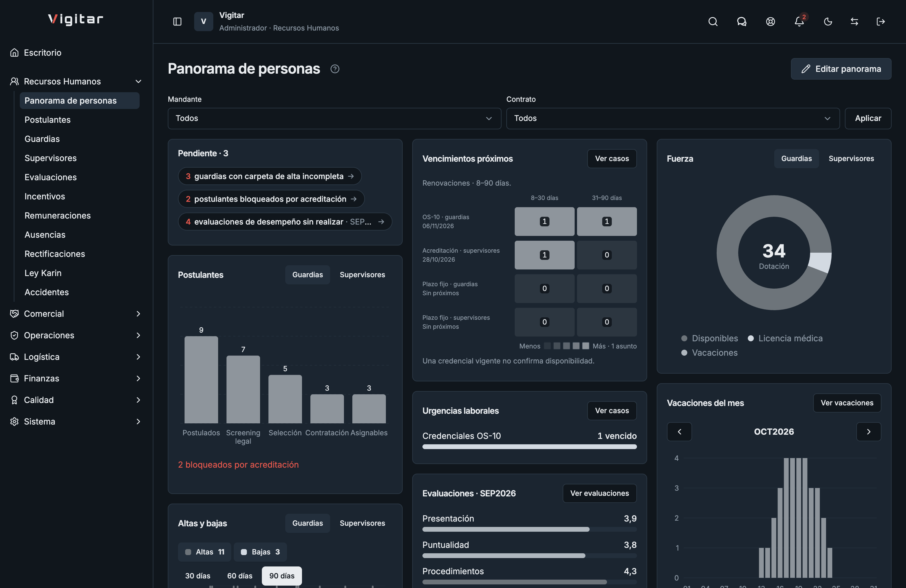Select 60 días range
The height and width of the screenshot is (588, 906).
tap(239, 576)
